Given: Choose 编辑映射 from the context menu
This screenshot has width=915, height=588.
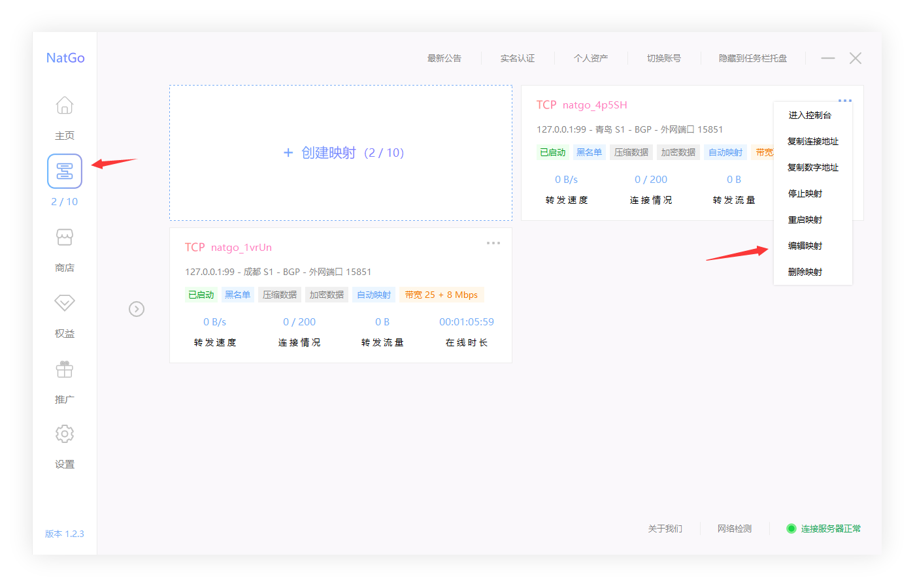Looking at the screenshot, I should 805,246.
